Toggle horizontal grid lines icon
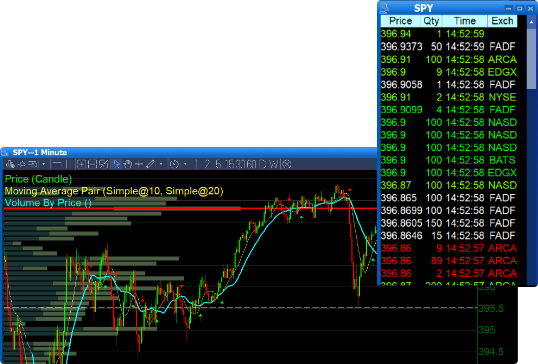This screenshot has height=364, width=538. click(x=57, y=164)
